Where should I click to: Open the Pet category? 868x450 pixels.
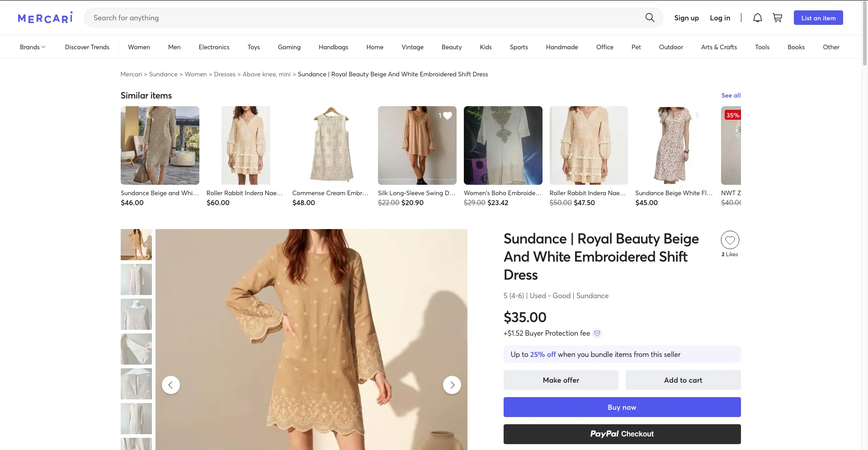point(636,47)
